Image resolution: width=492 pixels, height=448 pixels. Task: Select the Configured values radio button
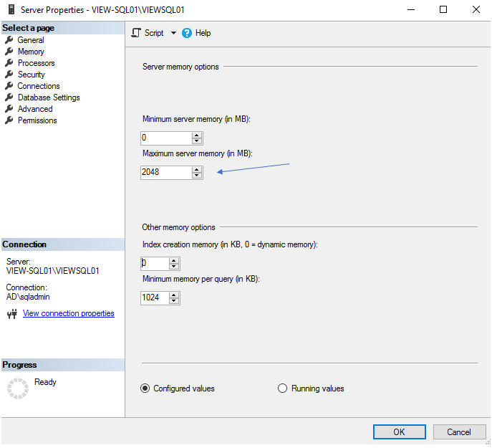tap(145, 389)
